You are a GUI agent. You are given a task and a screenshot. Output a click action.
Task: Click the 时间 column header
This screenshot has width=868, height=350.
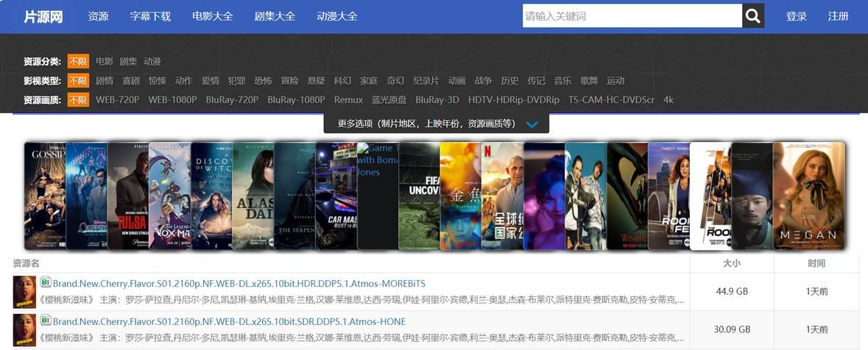(816, 263)
